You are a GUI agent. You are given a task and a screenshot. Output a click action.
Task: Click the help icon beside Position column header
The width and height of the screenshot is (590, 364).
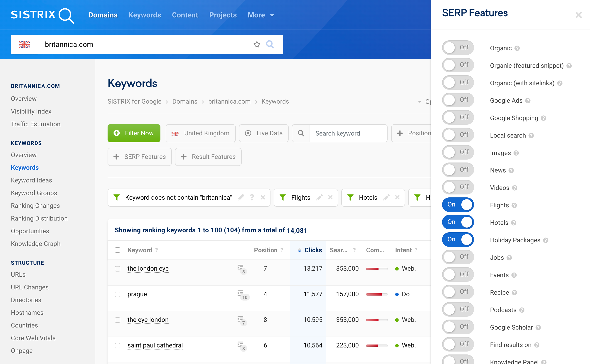point(282,250)
